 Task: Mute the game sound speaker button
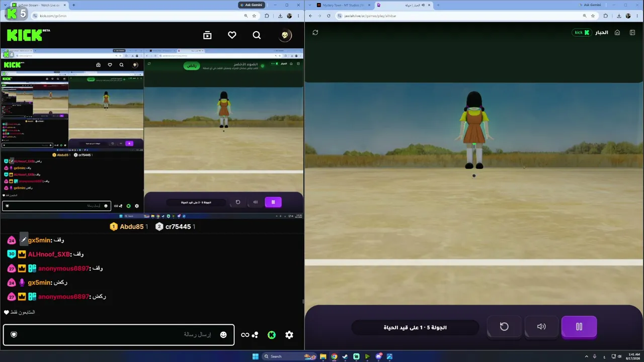pos(541,327)
